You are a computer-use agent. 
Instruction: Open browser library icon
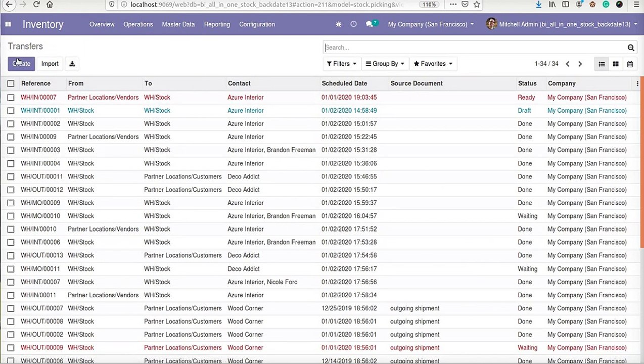(x=552, y=5)
